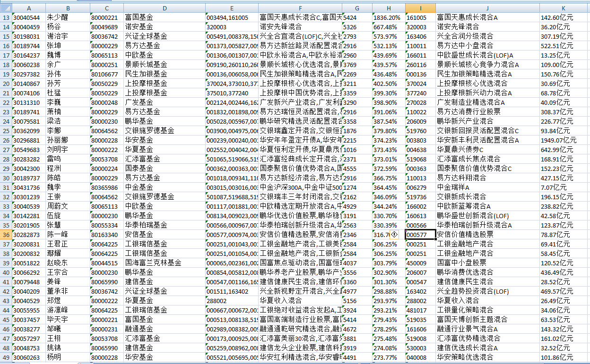
Task: Click the cell with name 张坤
Action: [x=68, y=46]
